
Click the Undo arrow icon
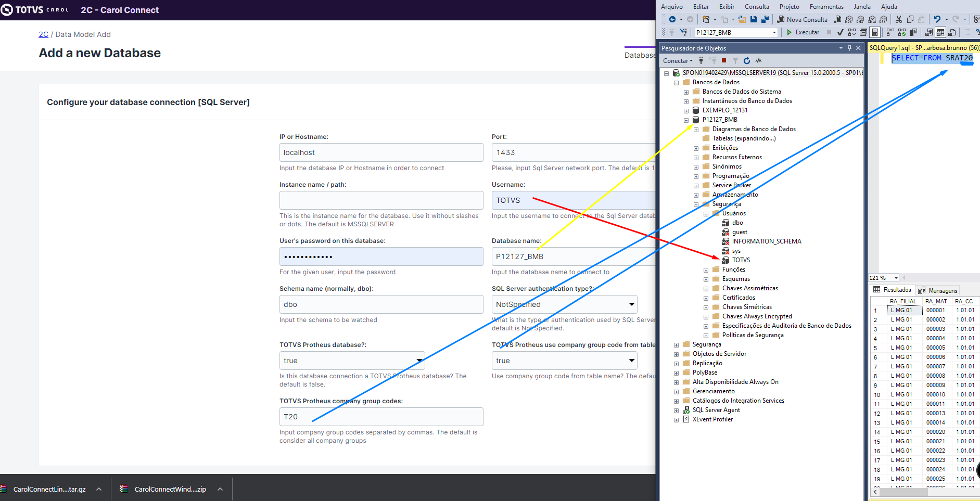[x=937, y=19]
